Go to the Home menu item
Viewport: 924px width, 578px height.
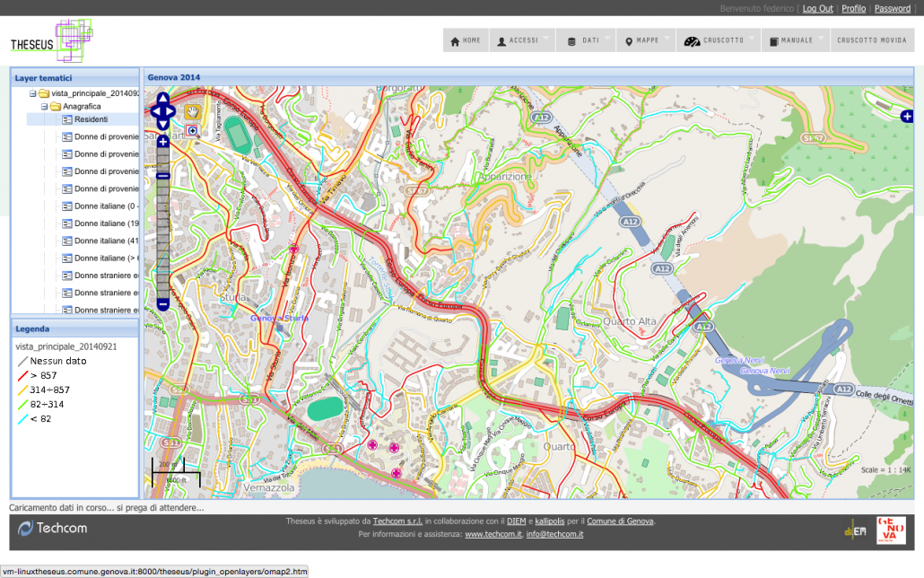466,40
